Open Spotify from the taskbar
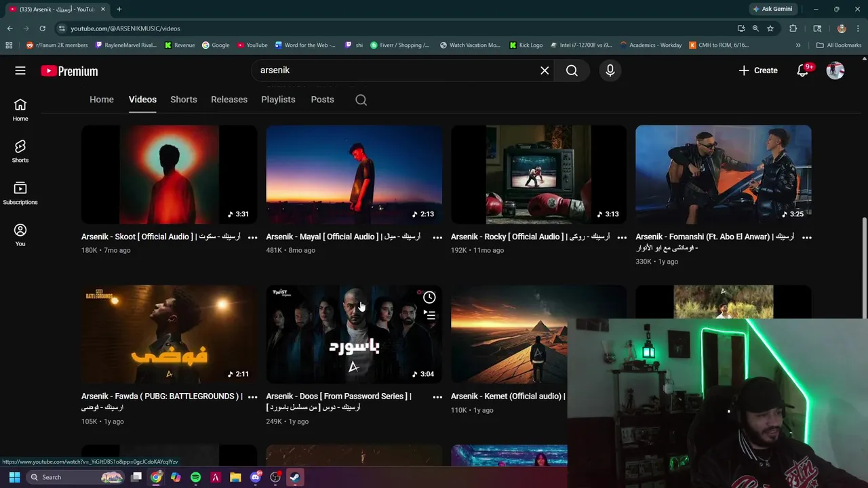Viewport: 868px width, 488px height. 195,477
